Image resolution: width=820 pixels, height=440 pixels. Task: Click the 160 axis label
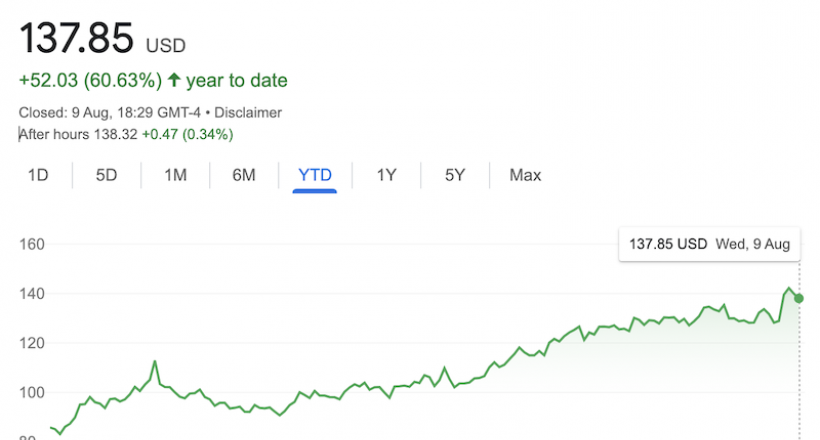(x=32, y=244)
